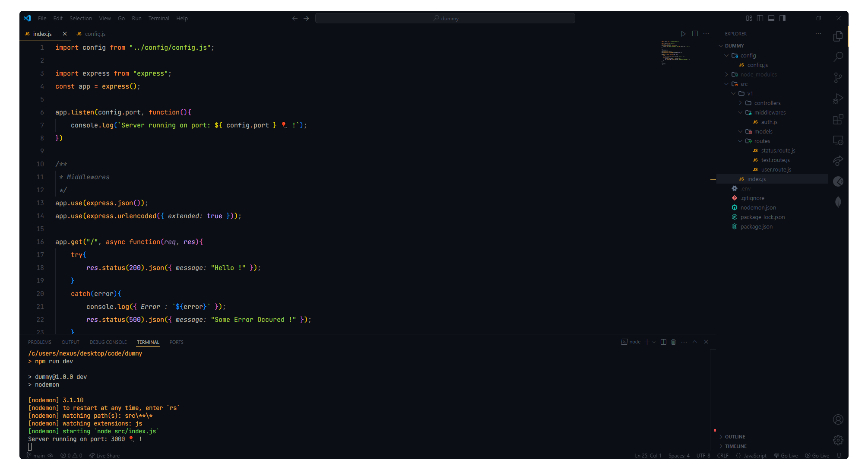Open package.json in the explorer
Image resolution: width=868 pixels, height=470 pixels.
click(x=757, y=226)
